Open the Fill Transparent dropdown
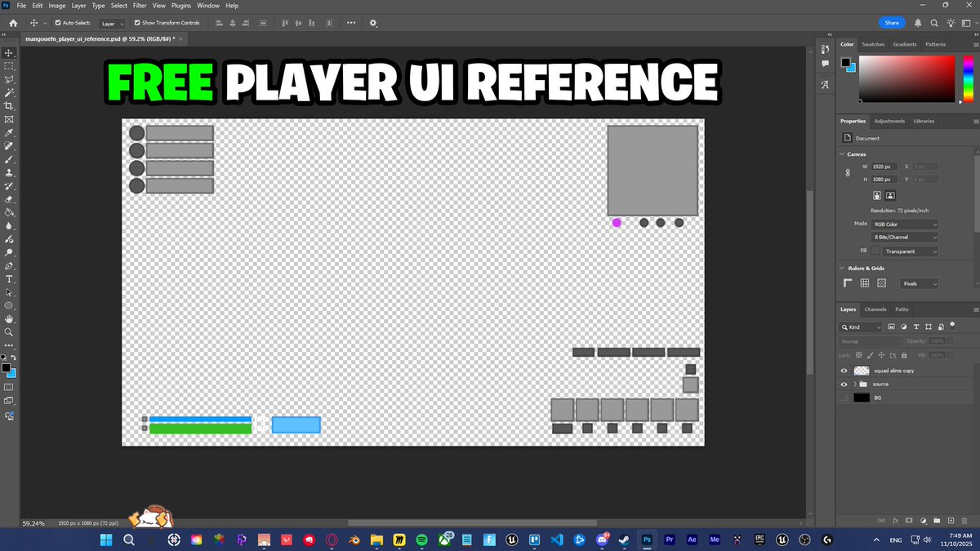The width and height of the screenshot is (980, 551). 911,251
